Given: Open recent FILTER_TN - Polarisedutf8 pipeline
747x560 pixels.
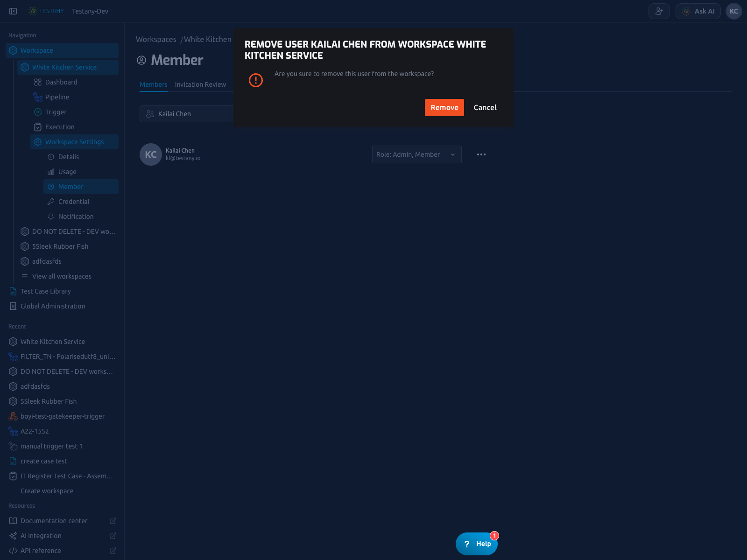Looking at the screenshot, I should pos(62,357).
